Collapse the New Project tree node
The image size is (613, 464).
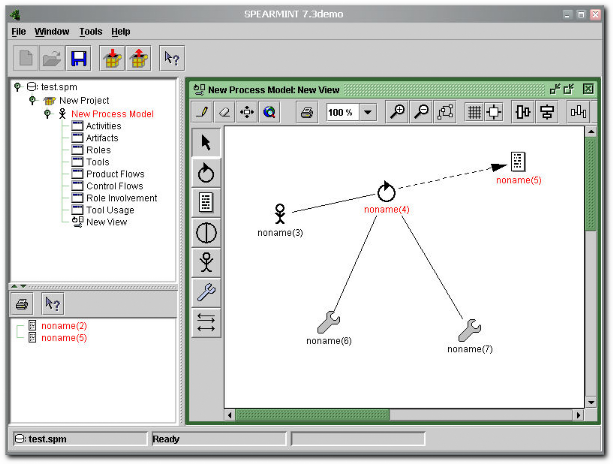tap(33, 101)
